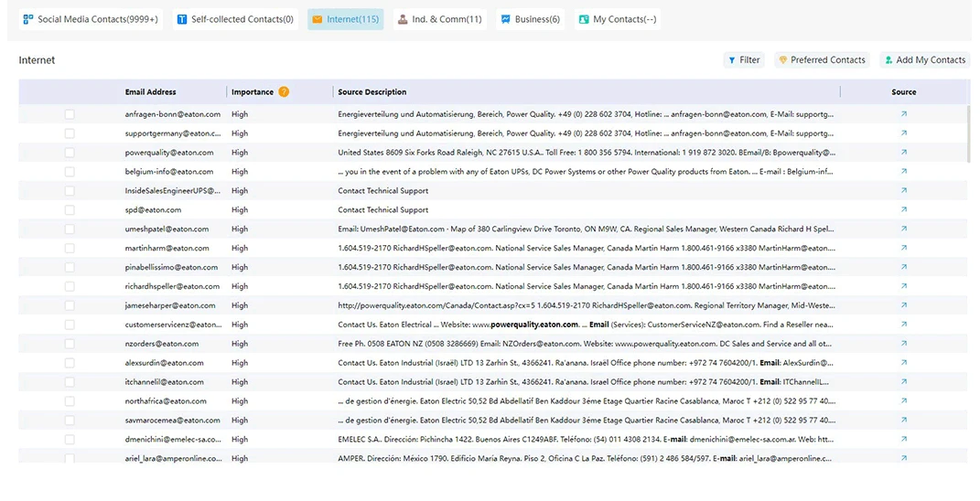Select the Business(6) tab
This screenshot has width=980, height=501.
point(531,19)
